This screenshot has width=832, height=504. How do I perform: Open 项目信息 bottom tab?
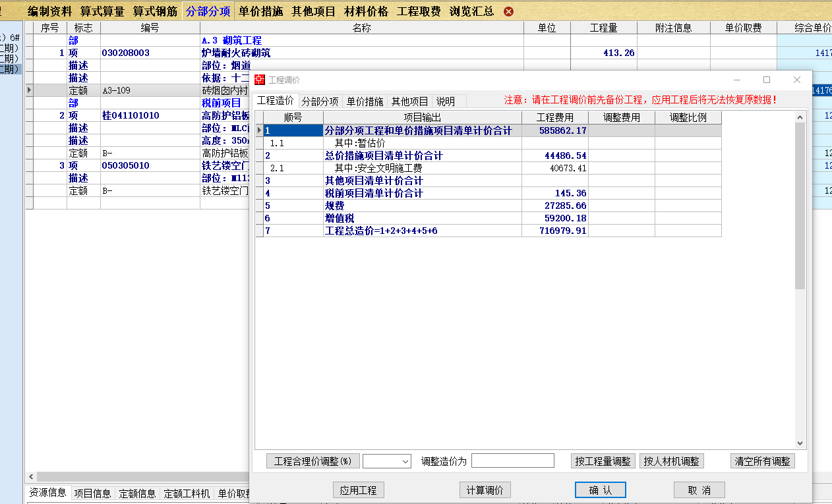tap(92, 493)
